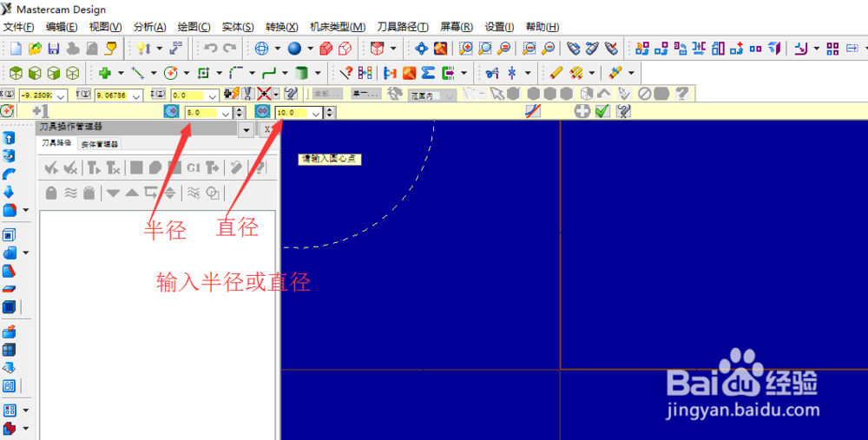The height and width of the screenshot is (440, 868).
Task: Click the Analyze line question mark icon
Action: (x=346, y=73)
